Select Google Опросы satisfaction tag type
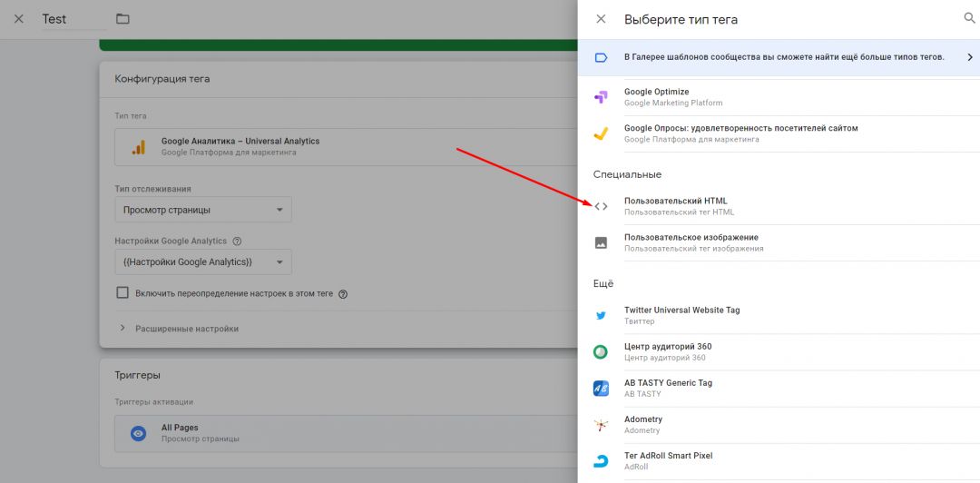980x483 pixels. tap(779, 133)
